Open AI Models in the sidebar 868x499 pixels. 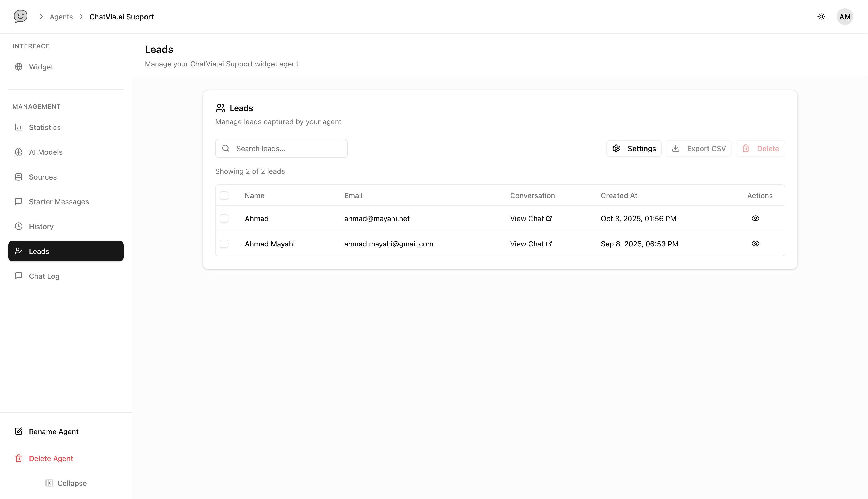(x=45, y=152)
